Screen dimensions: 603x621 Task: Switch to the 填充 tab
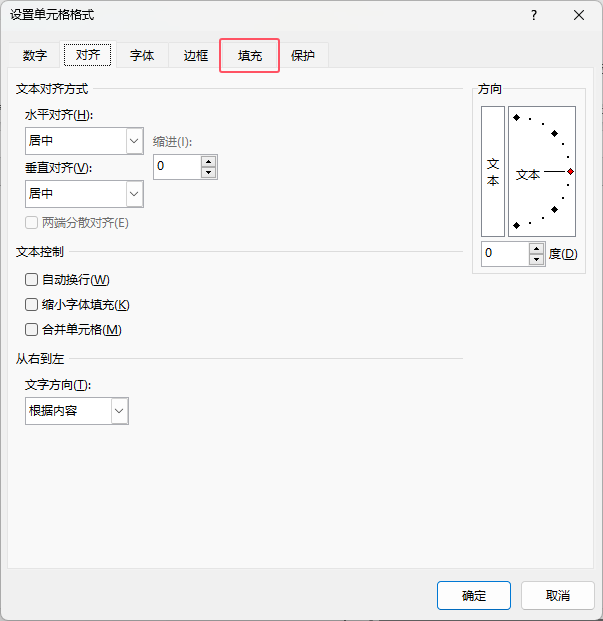(x=250, y=56)
